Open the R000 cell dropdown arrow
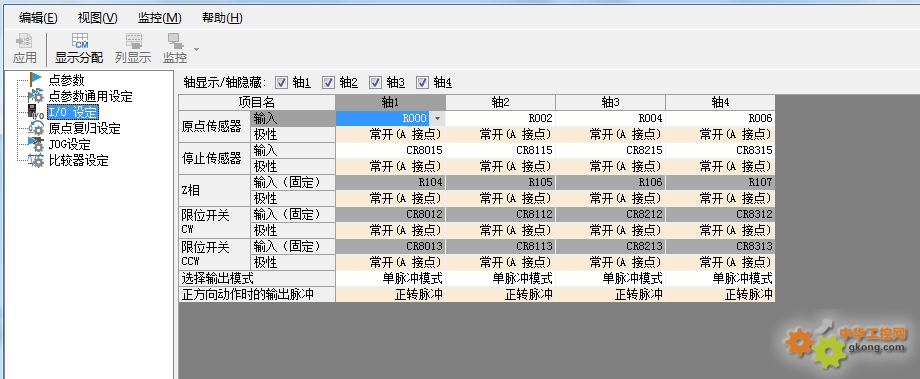920x379 pixels. point(437,119)
